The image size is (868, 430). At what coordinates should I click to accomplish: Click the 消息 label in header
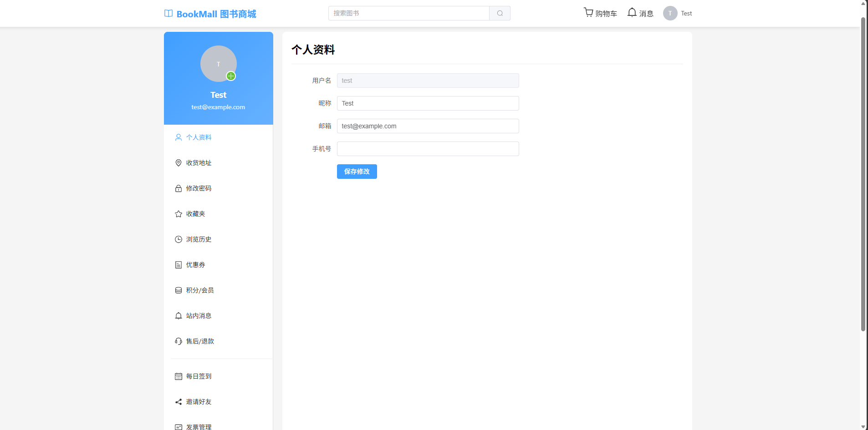[646, 14]
